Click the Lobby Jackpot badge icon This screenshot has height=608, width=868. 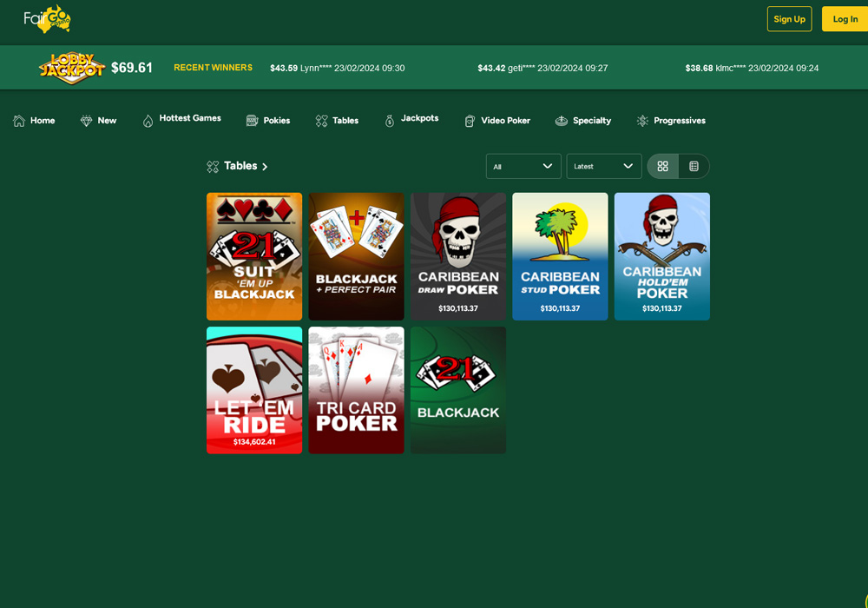pos(71,68)
